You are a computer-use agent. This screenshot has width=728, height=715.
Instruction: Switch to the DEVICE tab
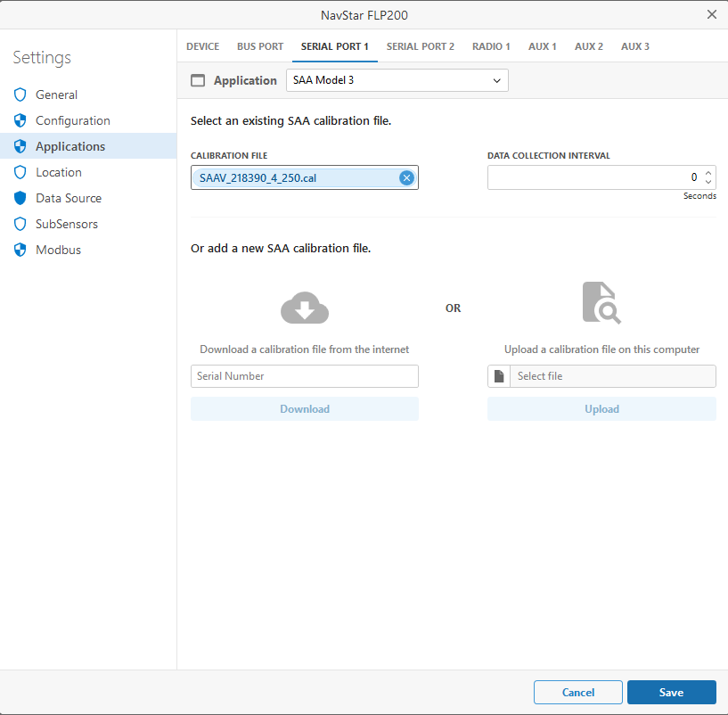coord(203,46)
